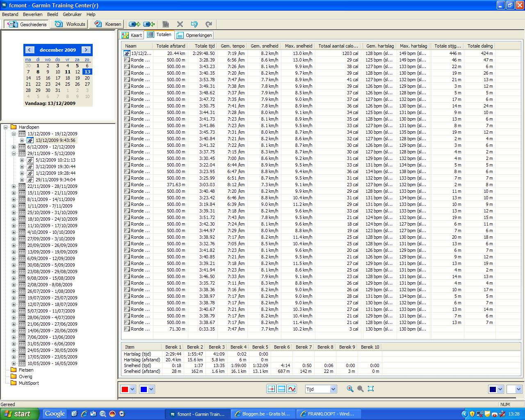This screenshot has width=525, height=420.
Task: Click the redo arrow toolbar icon
Action: coord(209,24)
